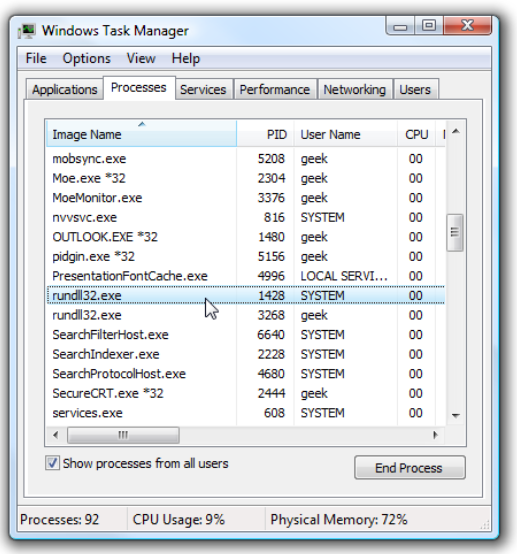This screenshot has height=554, width=517.
Task: Open the Performance tab
Action: point(275,89)
